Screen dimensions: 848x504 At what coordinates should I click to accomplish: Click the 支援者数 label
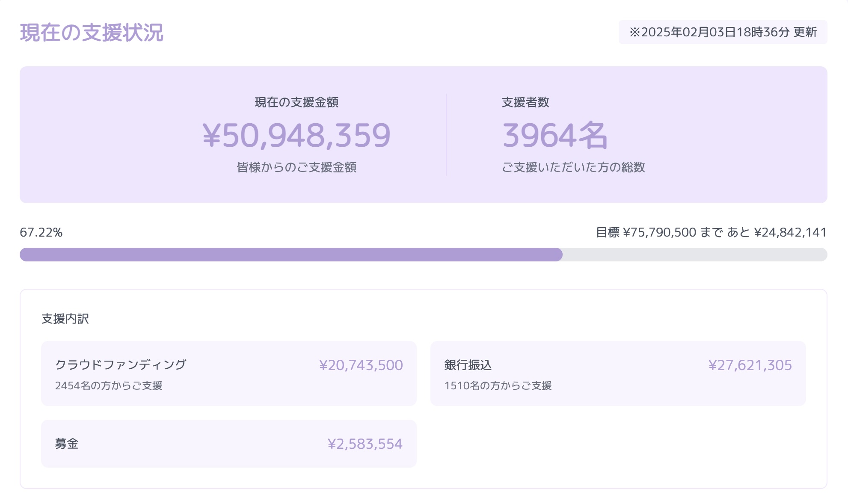coord(525,102)
